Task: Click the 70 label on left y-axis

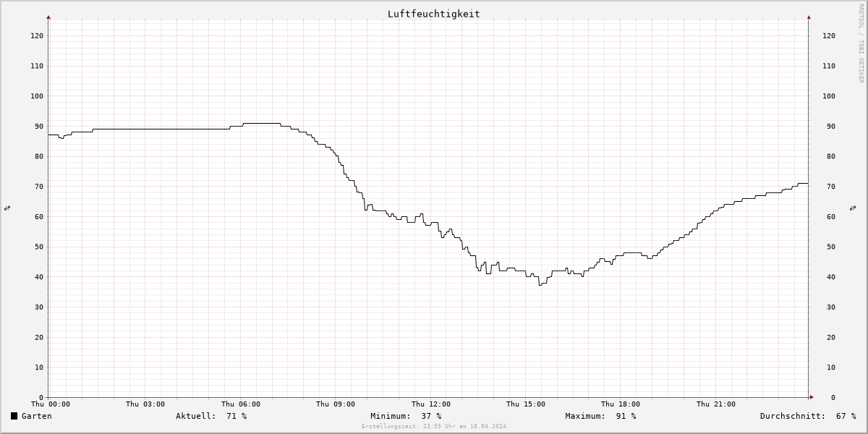Action: pos(39,187)
